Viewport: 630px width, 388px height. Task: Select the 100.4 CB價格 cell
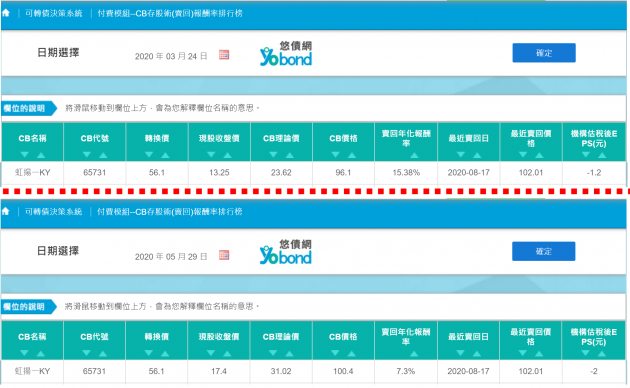coord(343,371)
